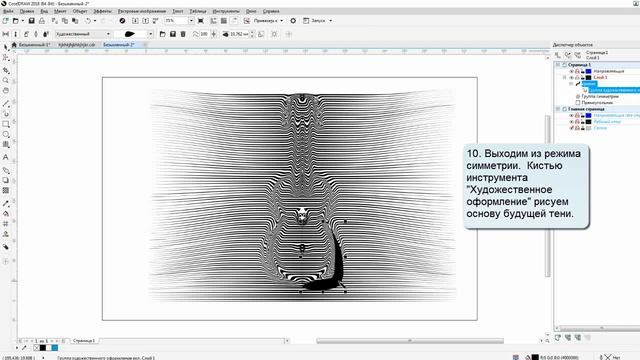Open the Эффекты menu
Screen dimensions: 640x360
[x=102, y=11]
